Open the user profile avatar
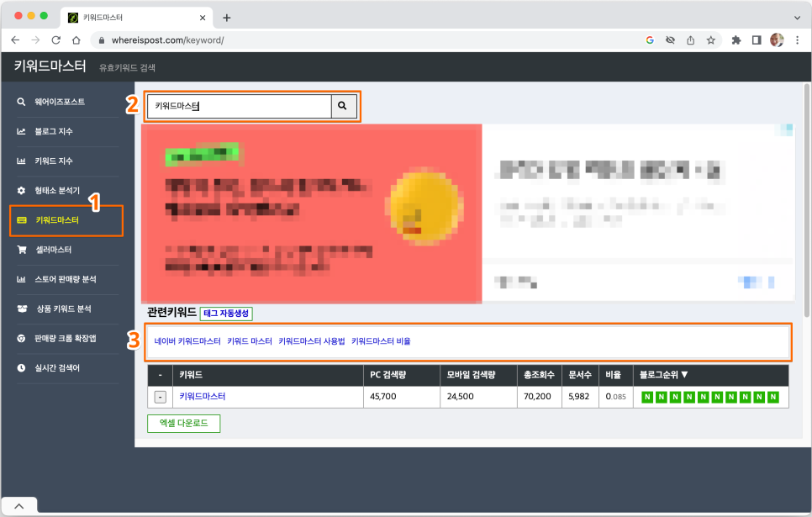The image size is (812, 517). (x=777, y=40)
